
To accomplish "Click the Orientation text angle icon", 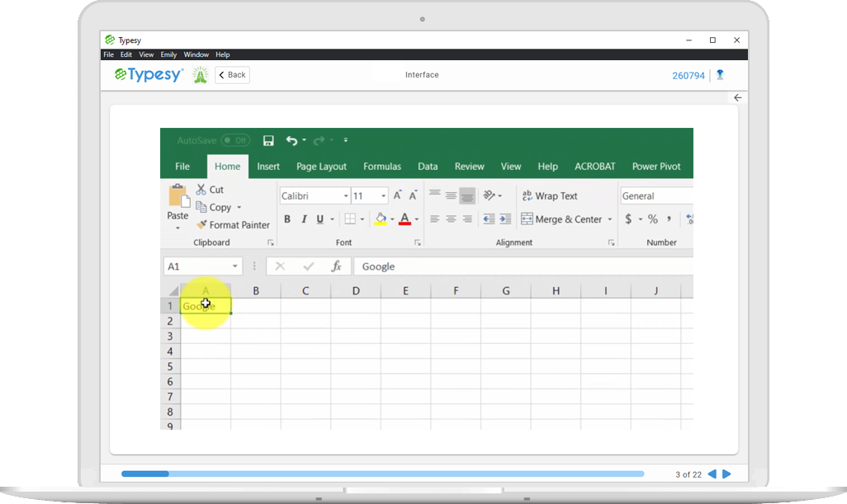I will point(490,195).
